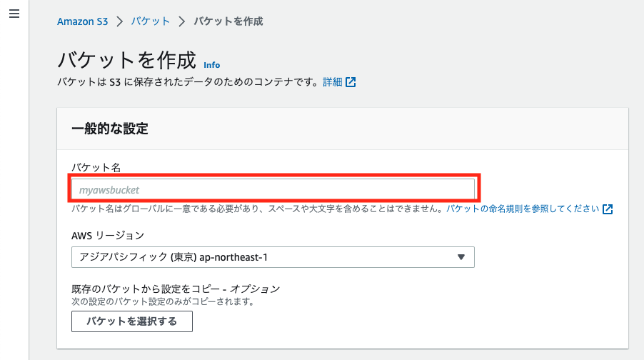The image size is (644, 360).
Task: Open the バケット breadcrumb link
Action: click(151, 21)
